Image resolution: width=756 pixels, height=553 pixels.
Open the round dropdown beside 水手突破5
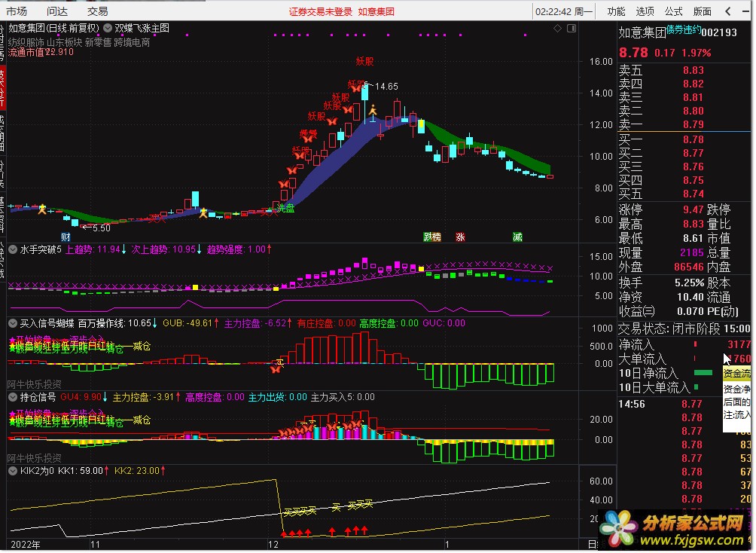click(x=13, y=249)
